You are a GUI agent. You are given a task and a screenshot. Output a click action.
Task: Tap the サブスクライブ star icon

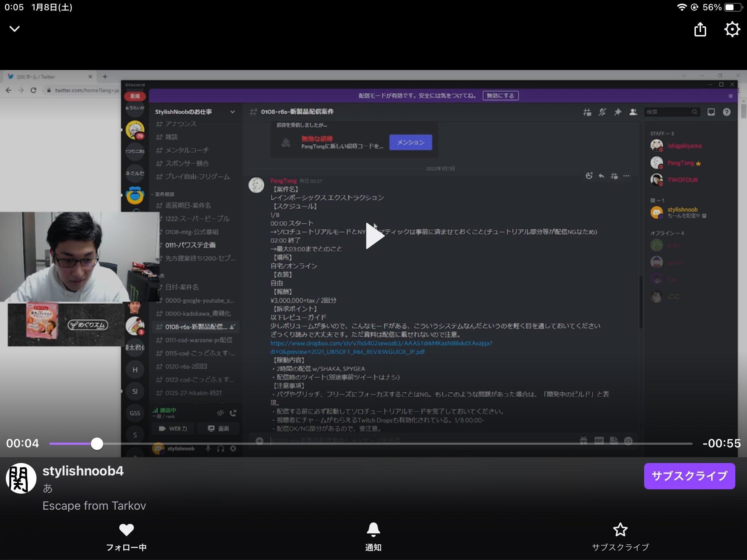click(620, 530)
